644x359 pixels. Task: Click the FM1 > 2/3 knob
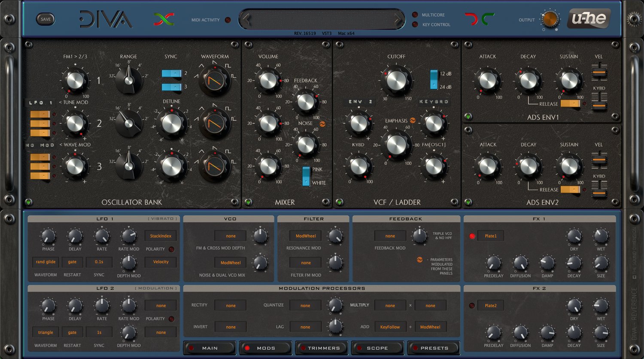(x=75, y=80)
